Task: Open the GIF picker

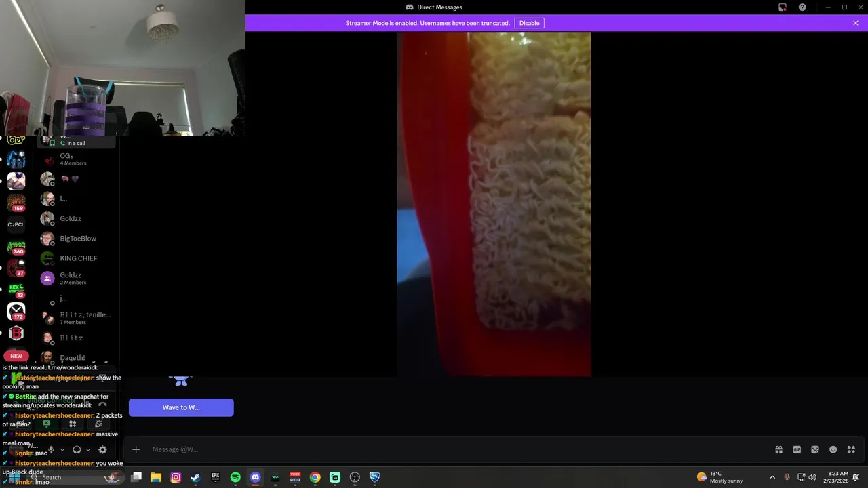Action: (x=797, y=449)
